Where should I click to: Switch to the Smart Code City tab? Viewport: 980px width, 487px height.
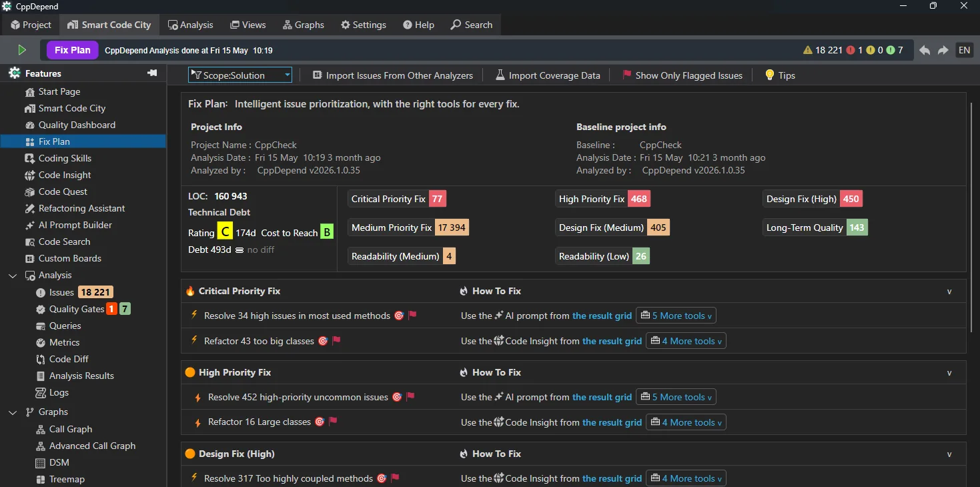point(110,25)
